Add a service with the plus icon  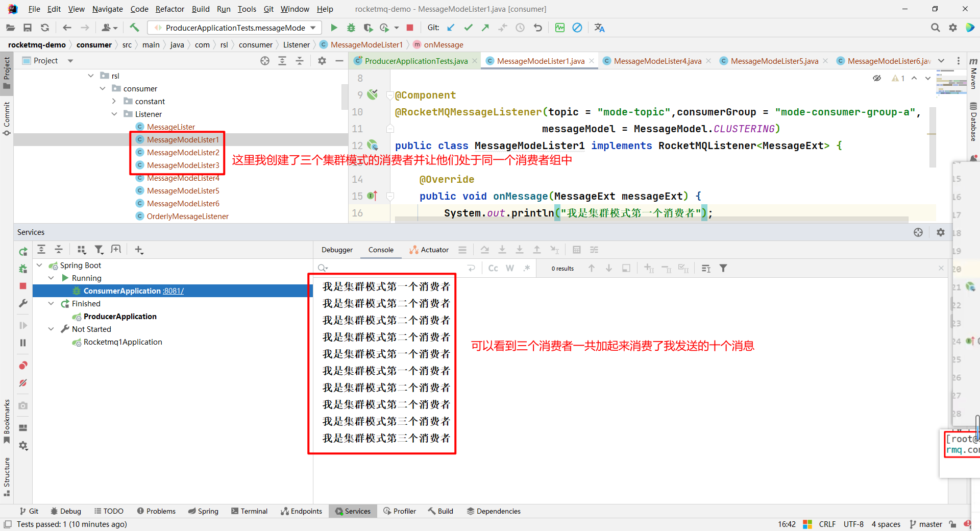[139, 250]
